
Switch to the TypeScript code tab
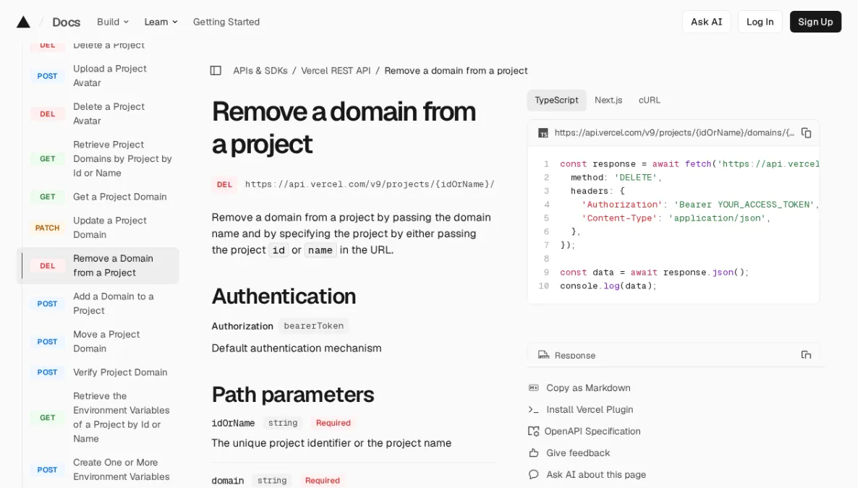tap(556, 100)
